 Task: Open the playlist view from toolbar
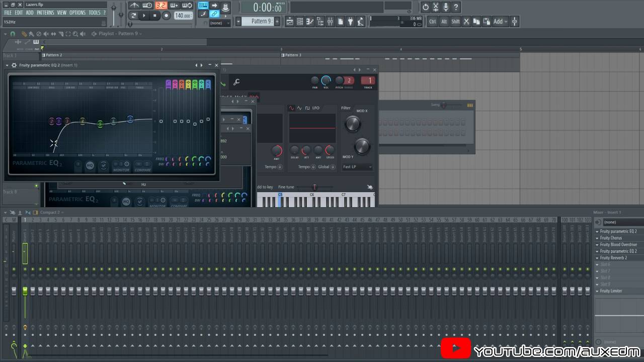tap(290, 22)
